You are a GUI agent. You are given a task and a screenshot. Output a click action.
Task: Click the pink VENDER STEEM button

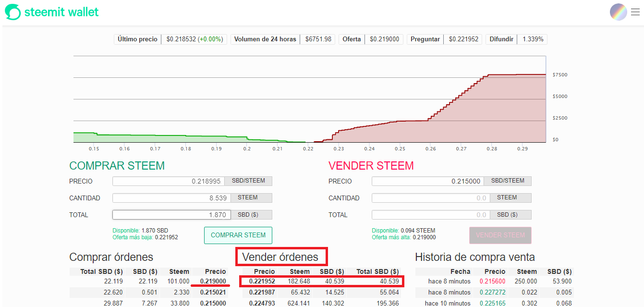coord(500,235)
